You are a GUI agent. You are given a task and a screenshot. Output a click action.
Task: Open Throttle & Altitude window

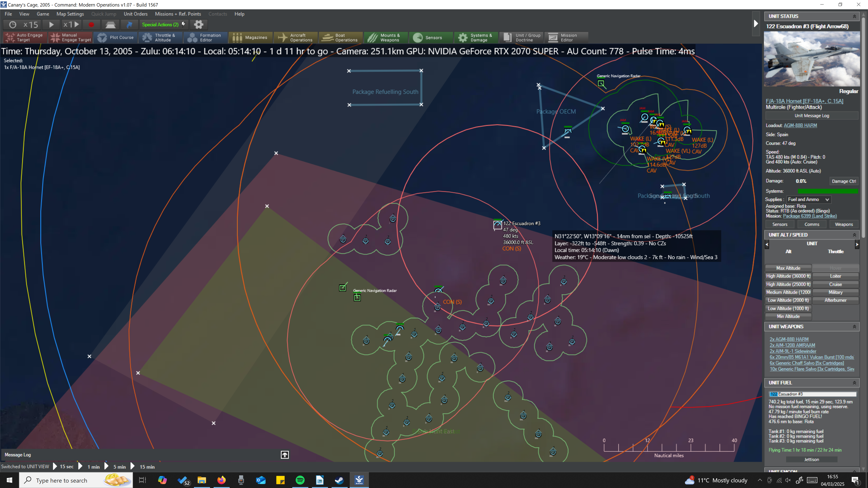161,37
